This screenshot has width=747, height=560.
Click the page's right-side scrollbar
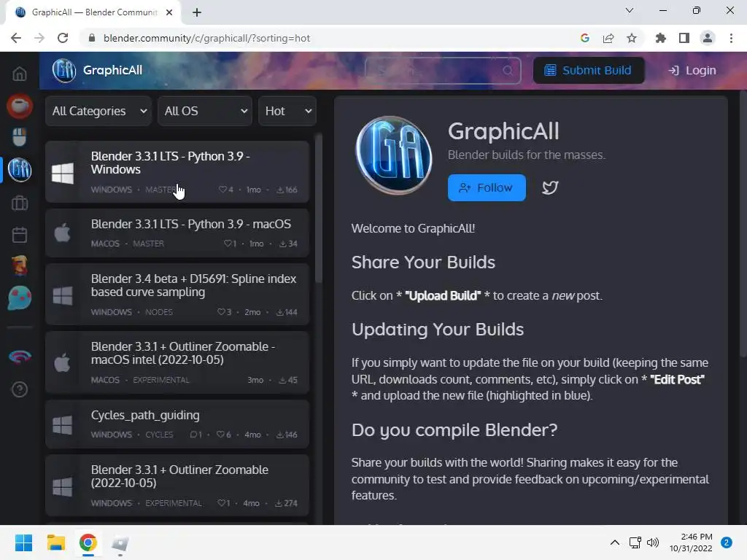(x=743, y=224)
